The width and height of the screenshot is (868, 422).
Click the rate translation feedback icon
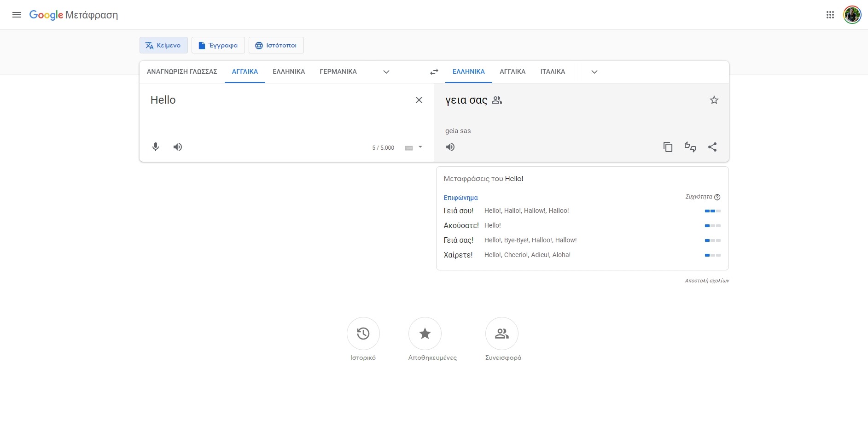click(x=690, y=147)
